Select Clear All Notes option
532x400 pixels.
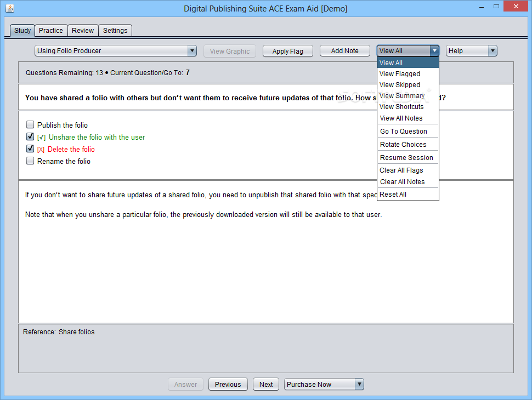click(x=408, y=182)
